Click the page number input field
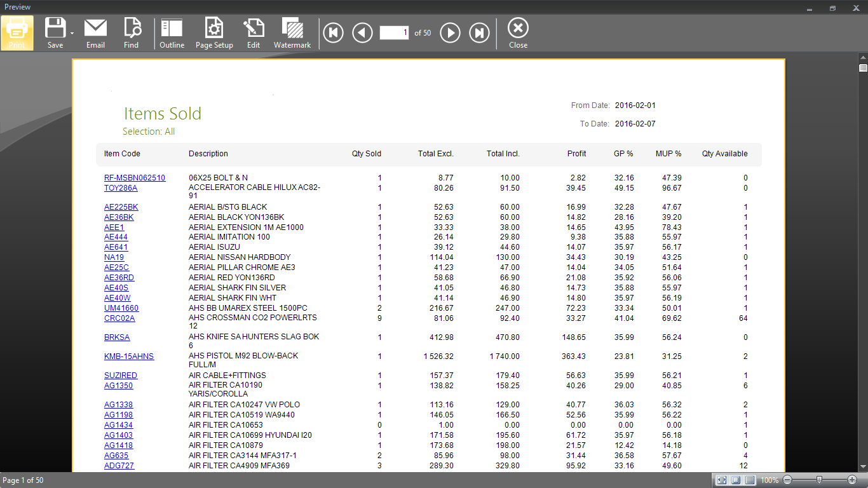 [394, 32]
